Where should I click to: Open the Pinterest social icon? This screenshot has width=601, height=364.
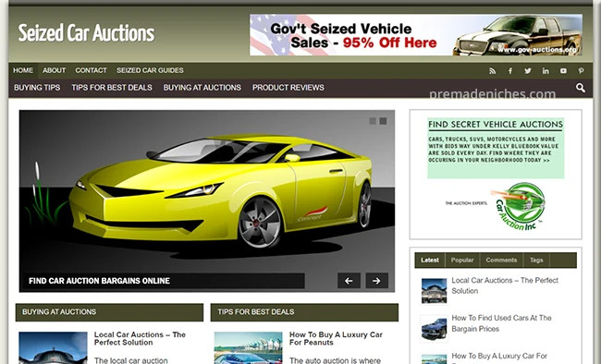(x=581, y=71)
